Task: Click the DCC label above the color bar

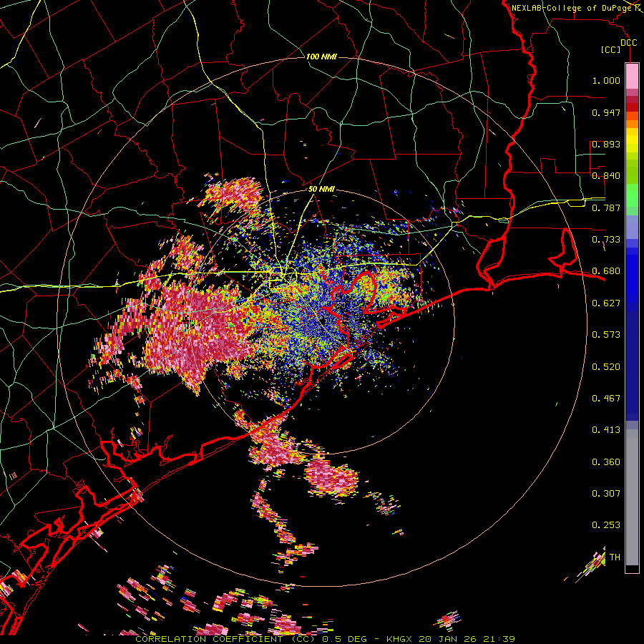Action: (628, 43)
